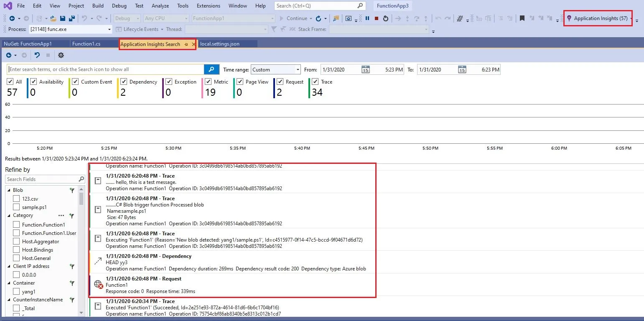The image size is (644, 321).
Task: Open settings gear in Application Insights Search toolbar
Action: (61, 55)
